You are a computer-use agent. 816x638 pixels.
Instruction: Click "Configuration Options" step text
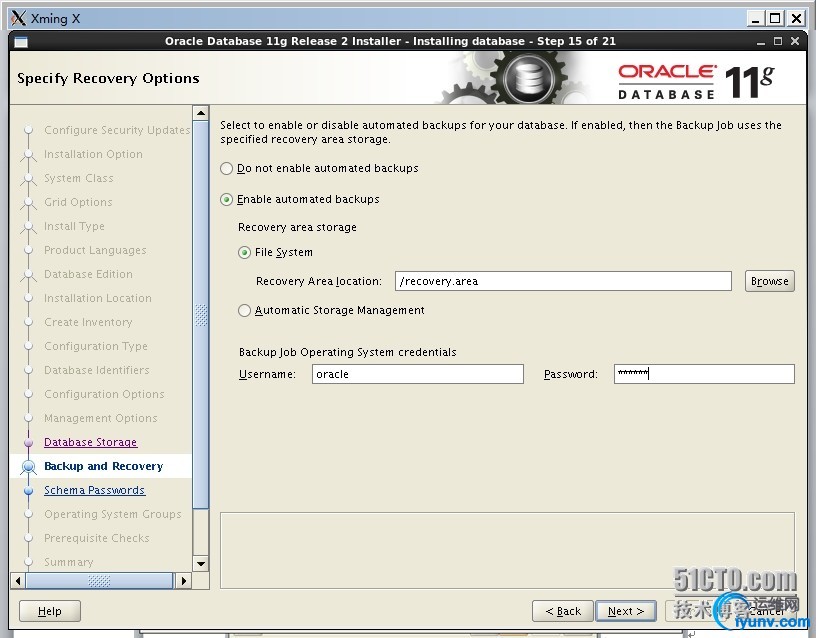(x=104, y=394)
